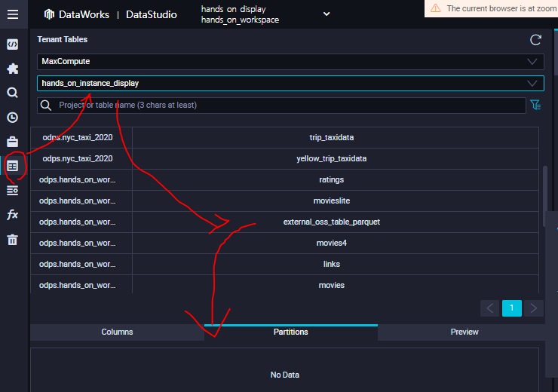Click the table list vertical scrollbar

click(x=545, y=196)
